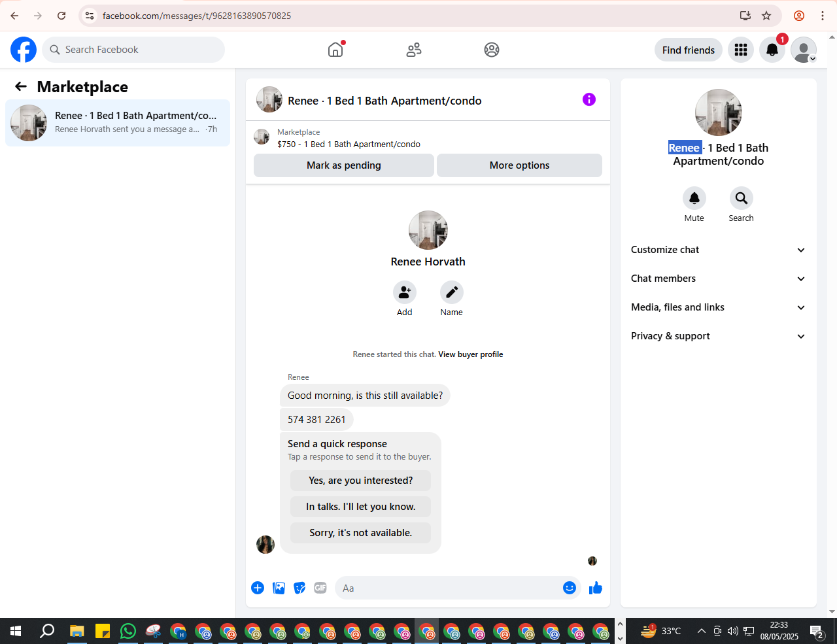This screenshot has width=837, height=644.
Task: Click the Facebook logo
Action: [24, 50]
